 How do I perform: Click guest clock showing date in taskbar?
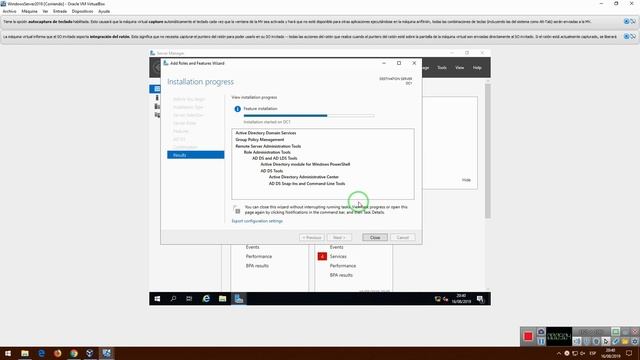tap(461, 299)
